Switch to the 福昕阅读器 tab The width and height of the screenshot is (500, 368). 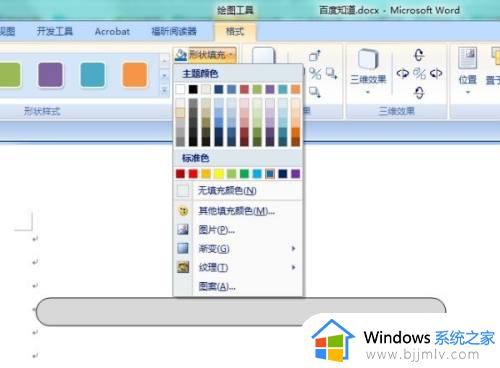(x=174, y=31)
